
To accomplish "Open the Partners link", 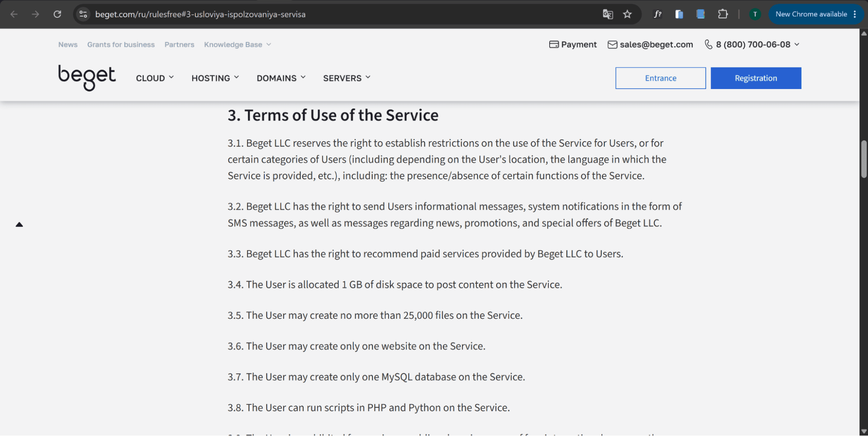I will pyautogui.click(x=179, y=45).
